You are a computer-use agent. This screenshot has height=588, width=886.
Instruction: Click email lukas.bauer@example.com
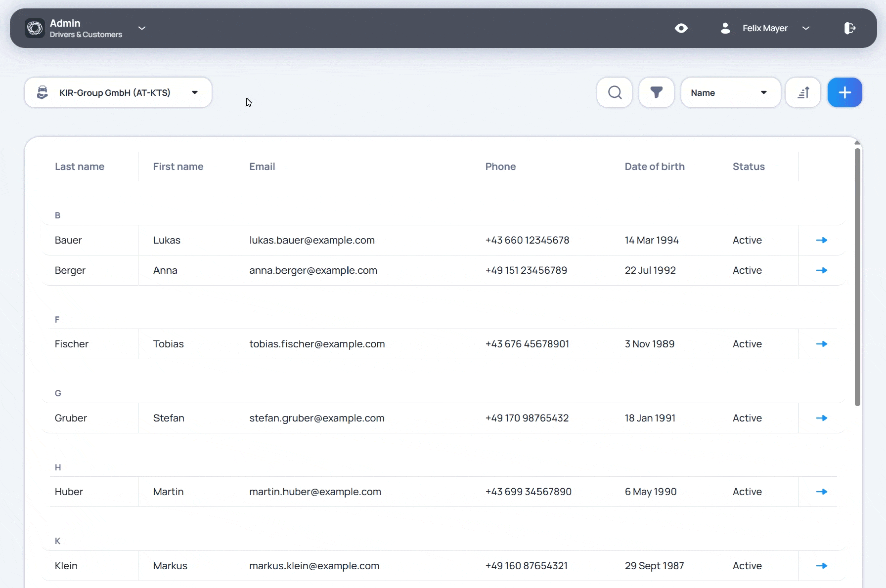312,240
